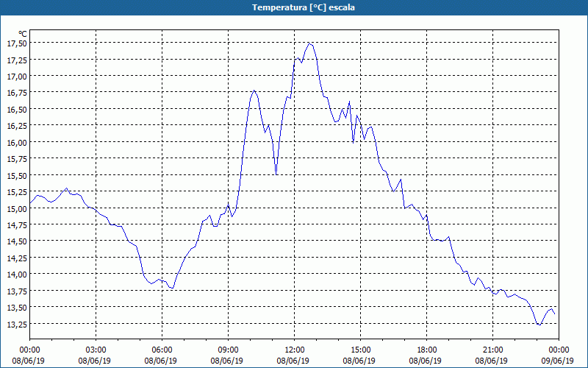Image resolution: width=588 pixels, height=368 pixels.
Task: Click the 08/06/19 date under 21:00
Action: pos(491,361)
